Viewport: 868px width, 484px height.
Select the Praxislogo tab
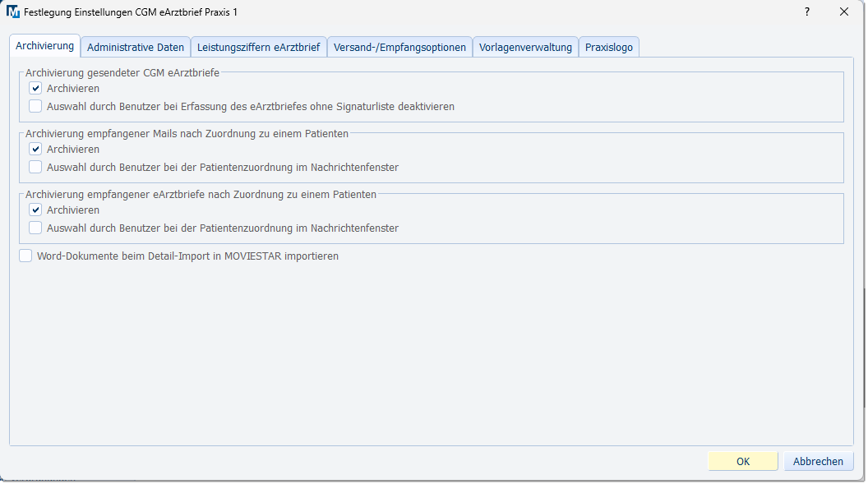click(x=609, y=47)
